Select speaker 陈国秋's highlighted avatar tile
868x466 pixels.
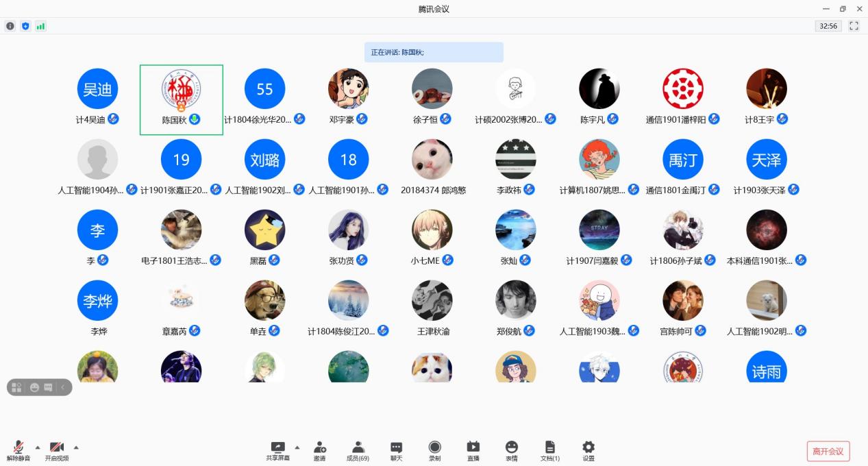click(182, 99)
